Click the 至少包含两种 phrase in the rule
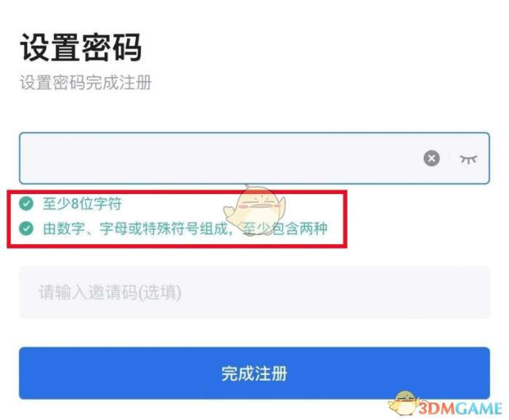This screenshot has width=509, height=420. click(285, 229)
